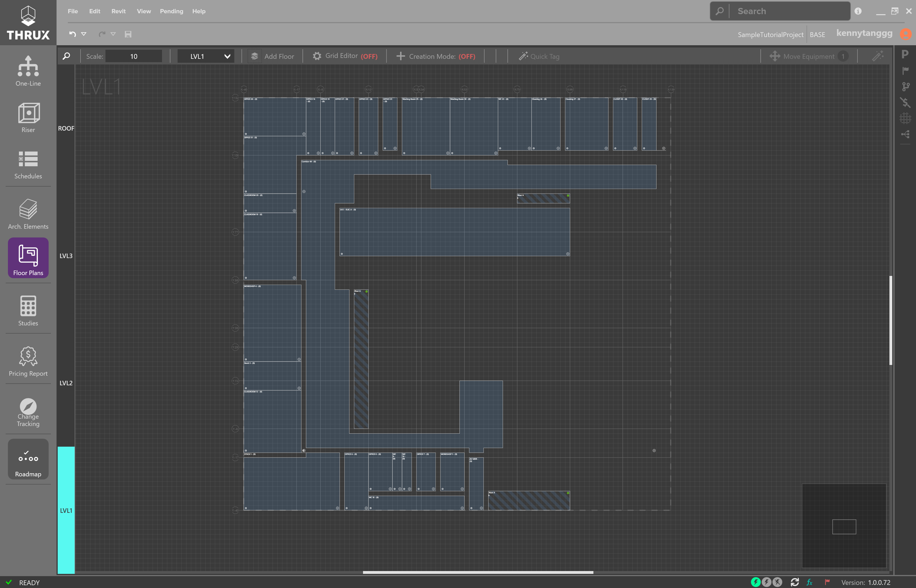Click the crossed dollar icon
This screenshot has height=588, width=916.
tap(905, 102)
